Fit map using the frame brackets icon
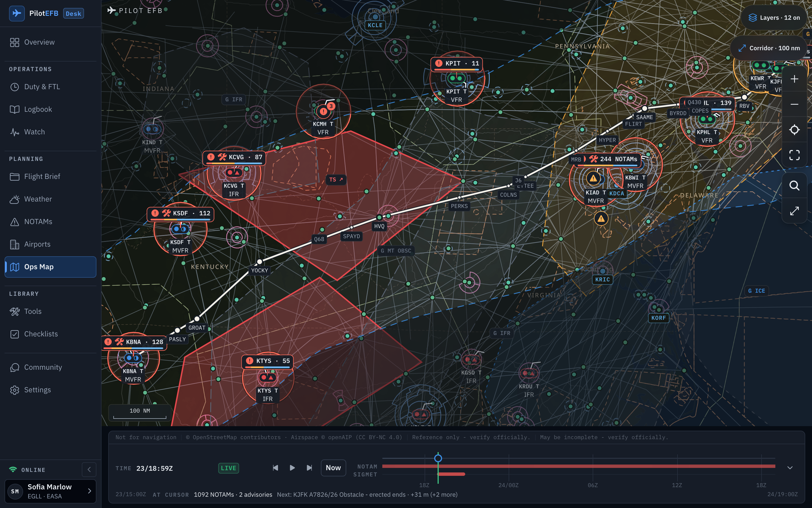The image size is (812, 508). point(794,155)
